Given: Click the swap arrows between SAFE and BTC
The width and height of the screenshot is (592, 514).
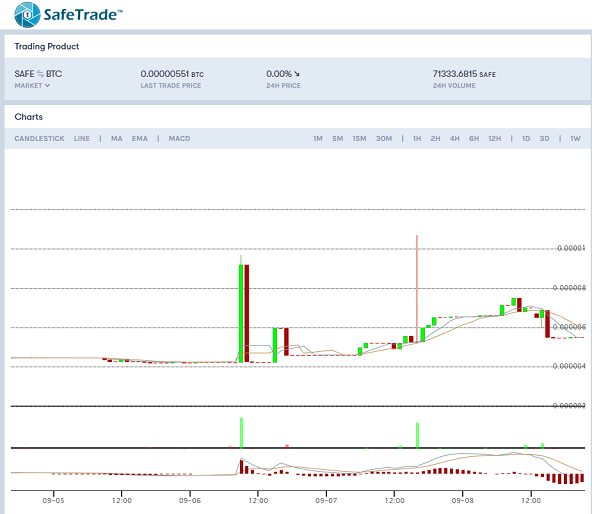Looking at the screenshot, I should click(x=40, y=74).
